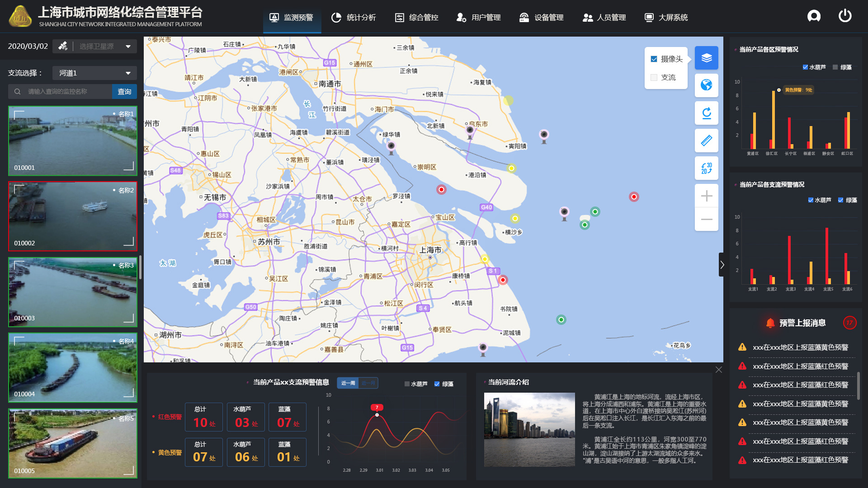Screen dimensions: 868x488
Task: Open the 设备管理 menu item
Action: click(x=542, y=17)
